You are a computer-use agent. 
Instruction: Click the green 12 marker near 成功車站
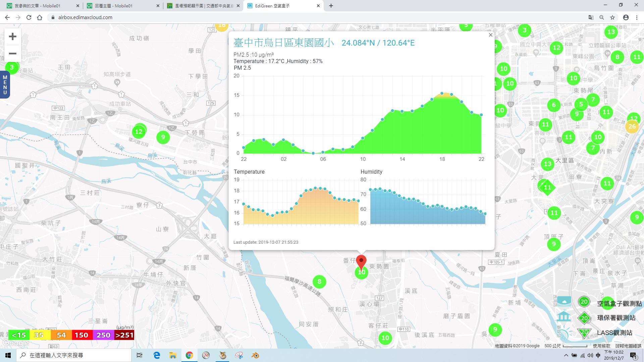(x=139, y=132)
